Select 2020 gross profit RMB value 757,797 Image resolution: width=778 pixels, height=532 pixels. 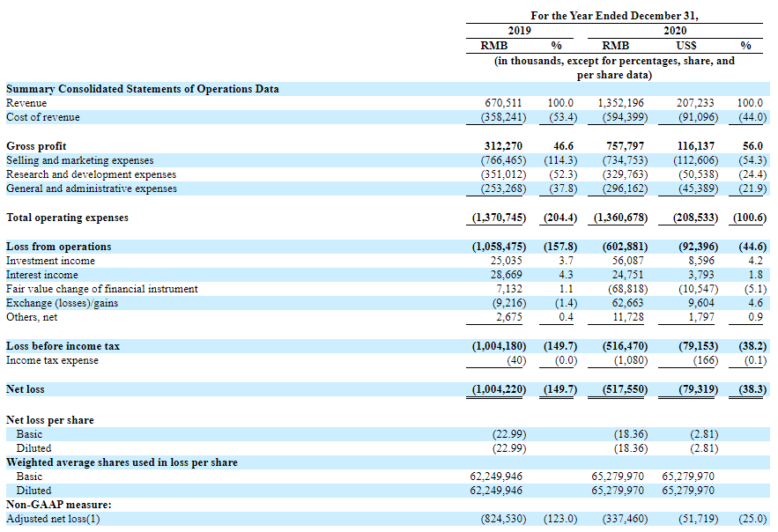[625, 145]
